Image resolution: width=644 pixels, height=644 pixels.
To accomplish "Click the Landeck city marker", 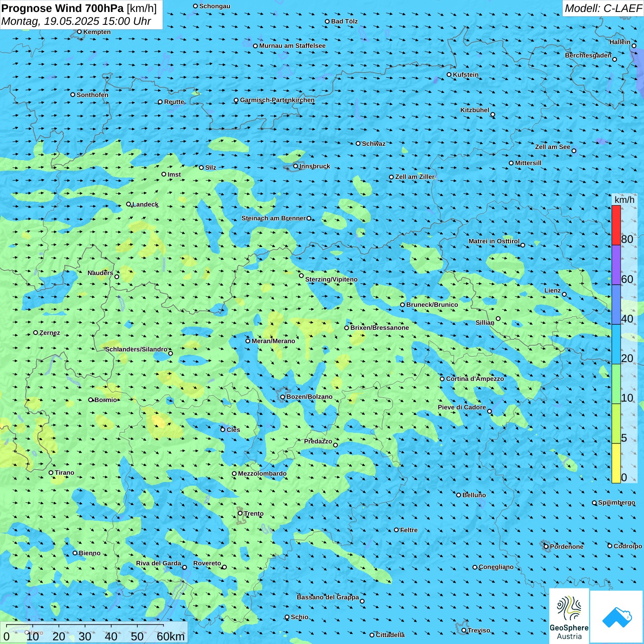I will click(128, 204).
